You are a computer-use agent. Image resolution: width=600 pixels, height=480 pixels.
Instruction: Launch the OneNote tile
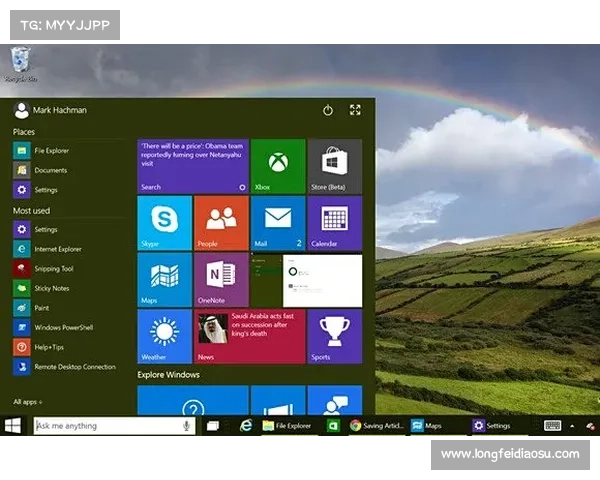click(x=221, y=280)
